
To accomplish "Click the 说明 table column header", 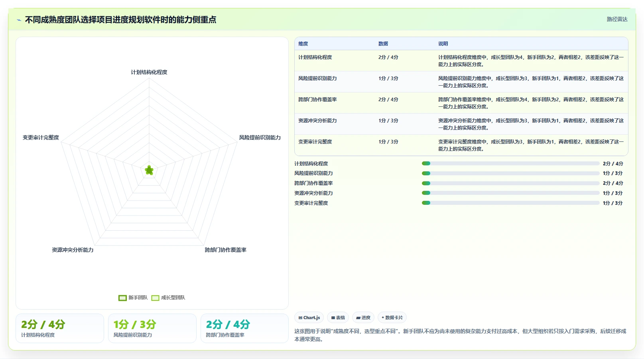I will (443, 44).
